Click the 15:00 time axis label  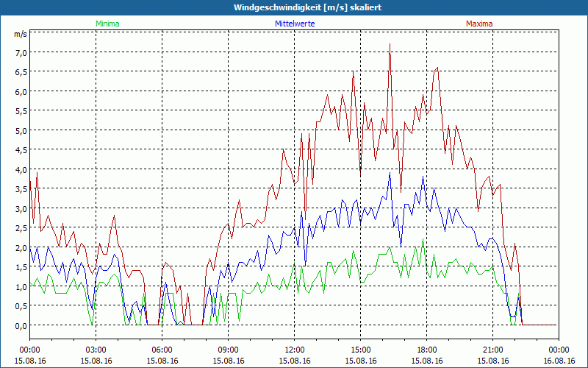point(360,350)
